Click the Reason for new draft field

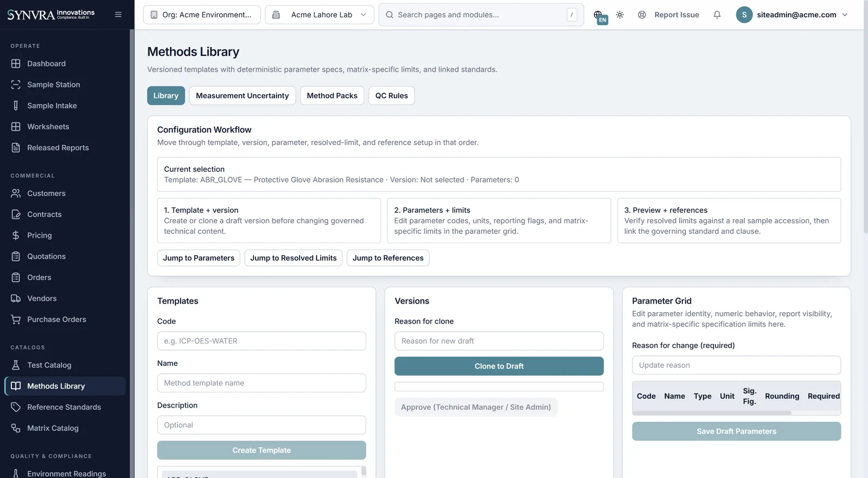point(499,341)
